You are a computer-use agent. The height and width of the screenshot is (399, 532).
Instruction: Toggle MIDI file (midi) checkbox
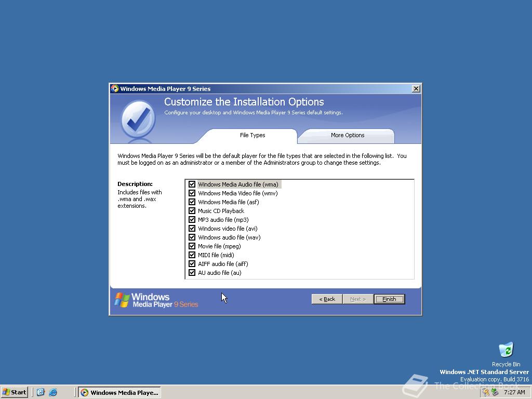192,255
